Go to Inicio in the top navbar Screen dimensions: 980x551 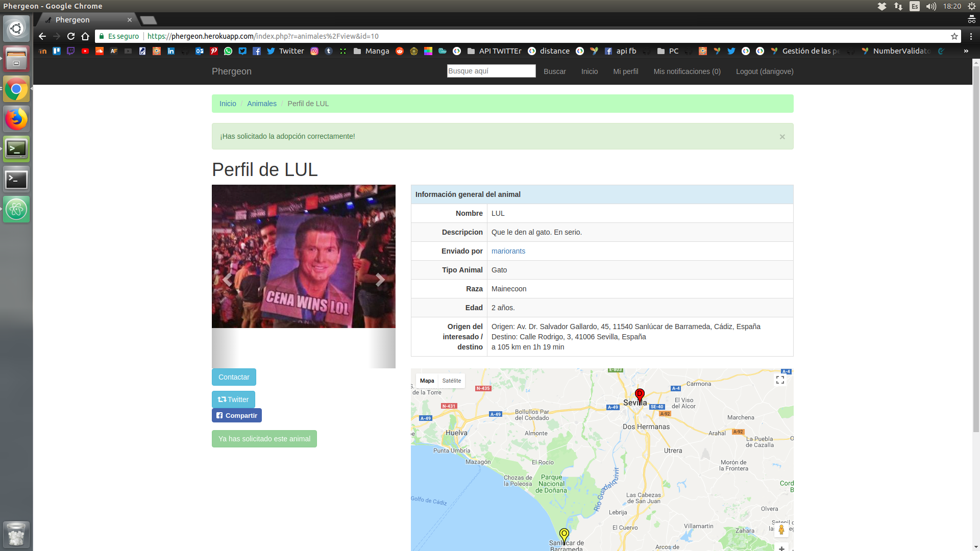(x=589, y=71)
